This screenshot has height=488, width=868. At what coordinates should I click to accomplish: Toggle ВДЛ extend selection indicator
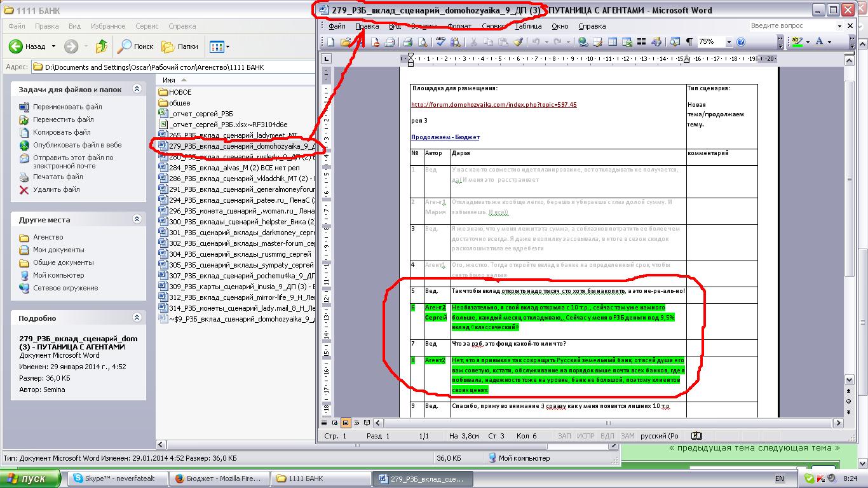point(607,436)
